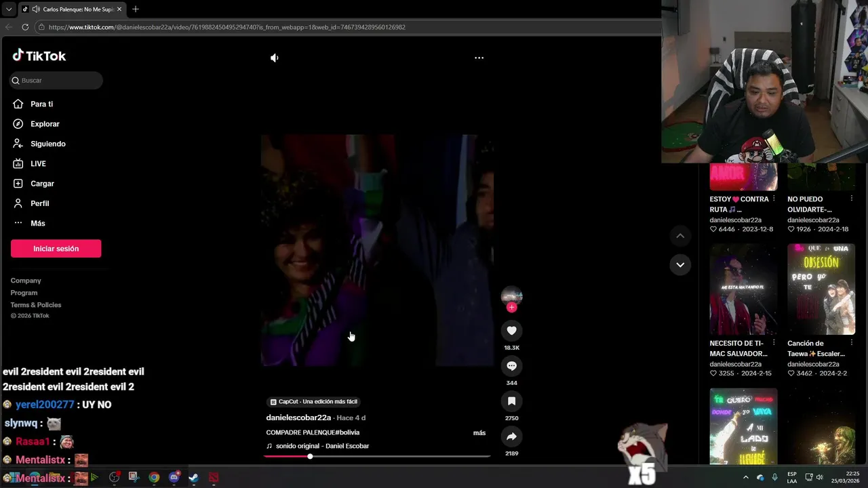
Task: Click the Buscar search field
Action: coord(56,80)
